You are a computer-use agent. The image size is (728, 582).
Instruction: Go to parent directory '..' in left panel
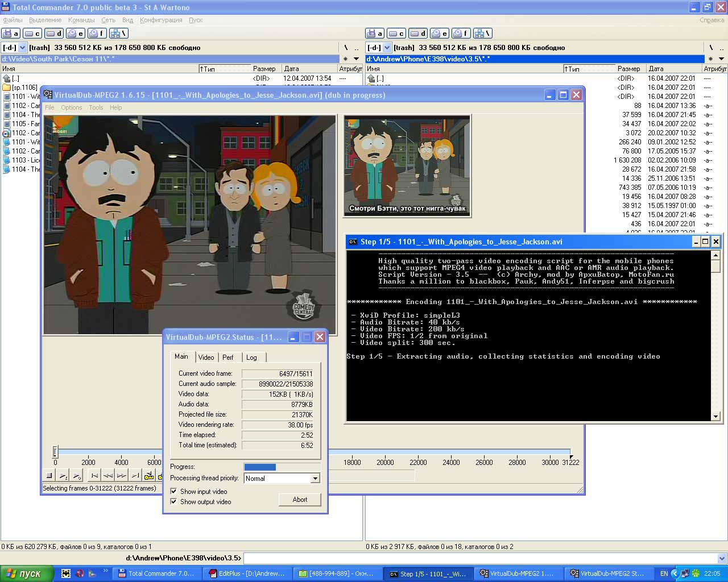[357, 48]
